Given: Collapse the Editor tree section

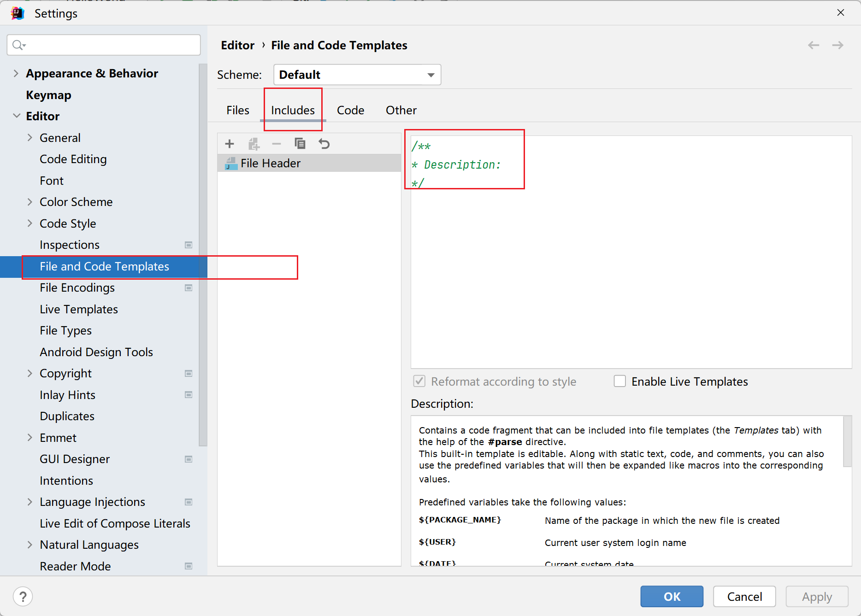Looking at the screenshot, I should pyautogui.click(x=16, y=116).
